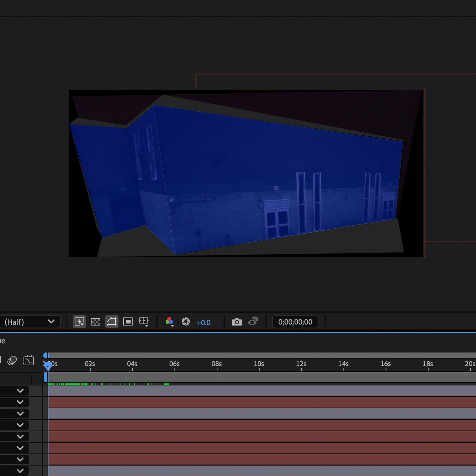Expand the bottom layer's chevron in the timeline
This screenshot has width=476, height=476.
20,471
